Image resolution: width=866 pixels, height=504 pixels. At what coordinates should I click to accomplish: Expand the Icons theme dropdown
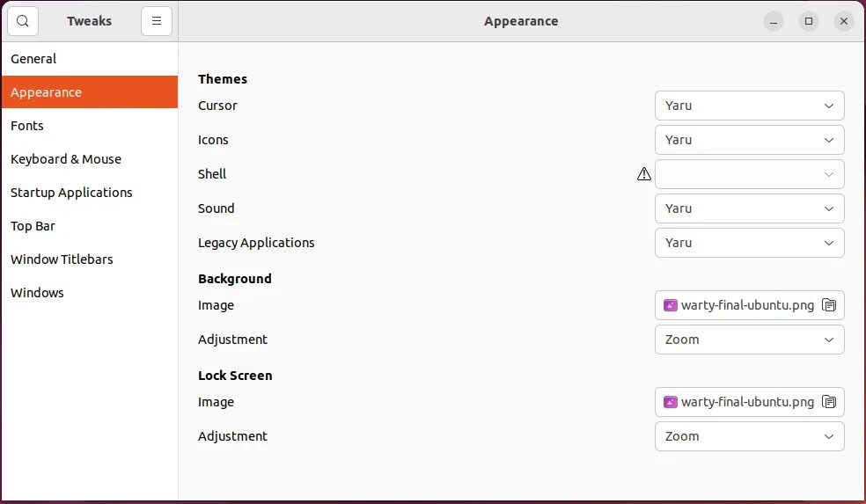point(749,140)
